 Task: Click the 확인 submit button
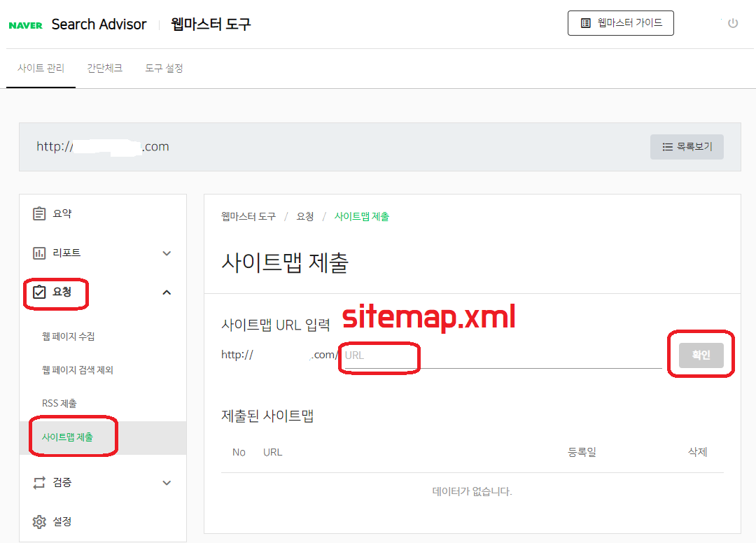701,355
